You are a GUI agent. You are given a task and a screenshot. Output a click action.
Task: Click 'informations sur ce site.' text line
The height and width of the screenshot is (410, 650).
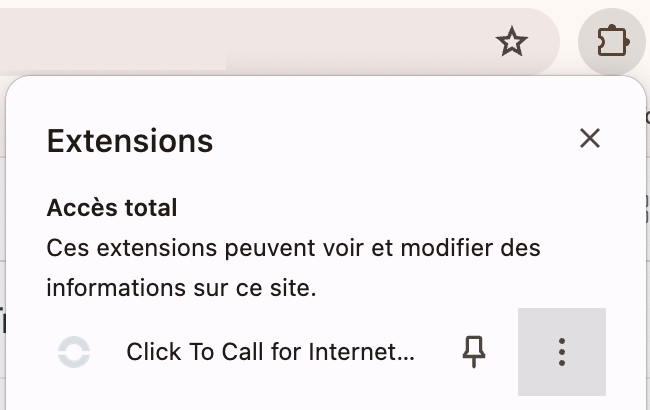(x=182, y=288)
